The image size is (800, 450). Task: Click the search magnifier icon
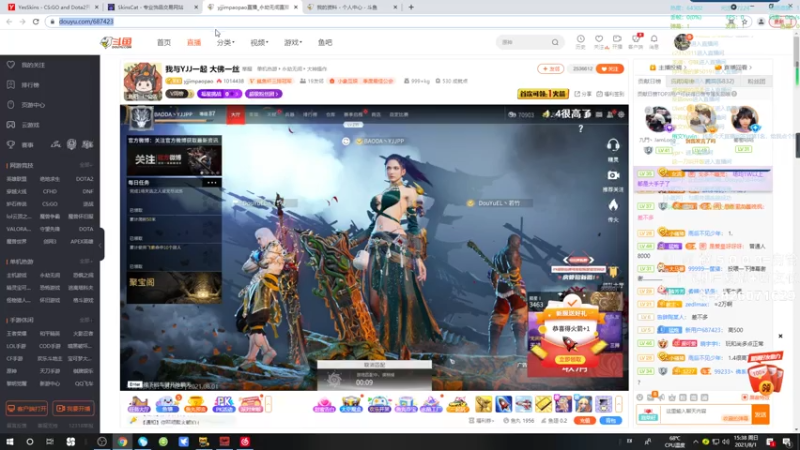(x=555, y=42)
